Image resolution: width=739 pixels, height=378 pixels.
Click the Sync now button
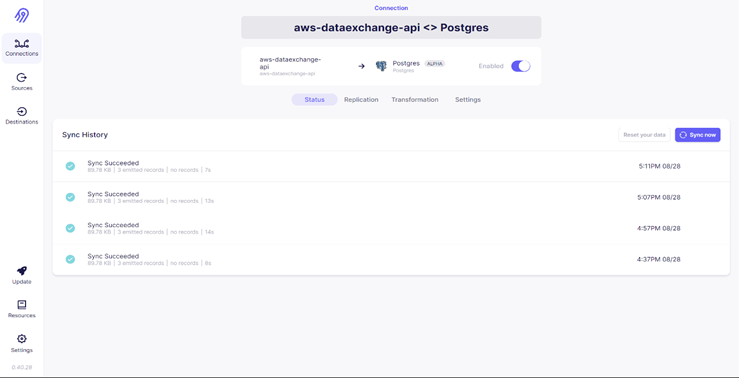[x=698, y=135]
